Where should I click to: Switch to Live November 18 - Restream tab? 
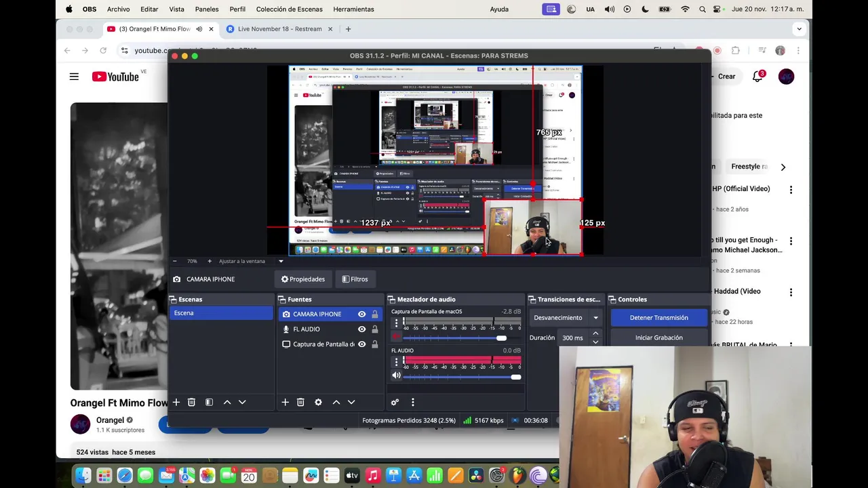280,29
